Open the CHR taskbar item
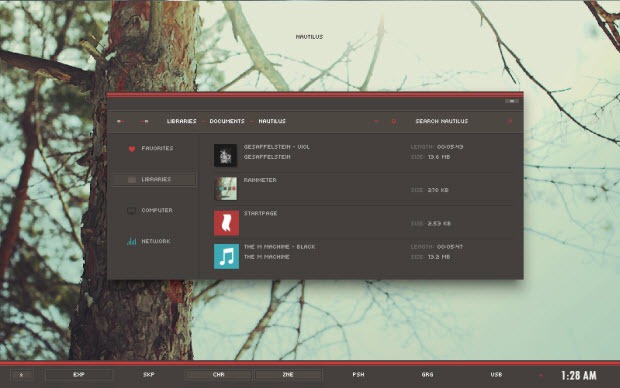The height and width of the screenshot is (388, 620). click(x=218, y=375)
